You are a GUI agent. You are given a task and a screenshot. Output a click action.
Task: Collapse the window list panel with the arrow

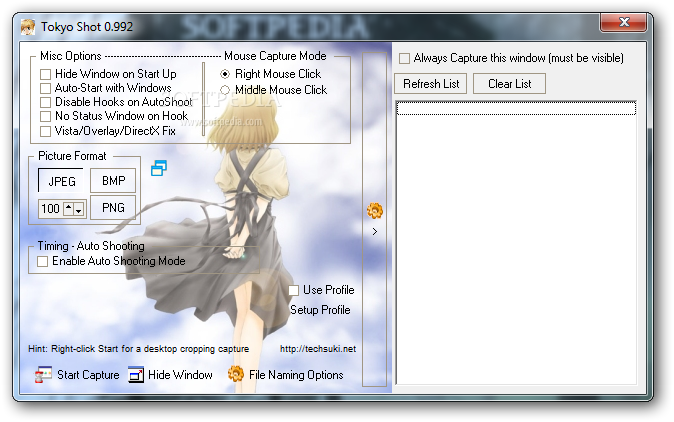pos(375,232)
